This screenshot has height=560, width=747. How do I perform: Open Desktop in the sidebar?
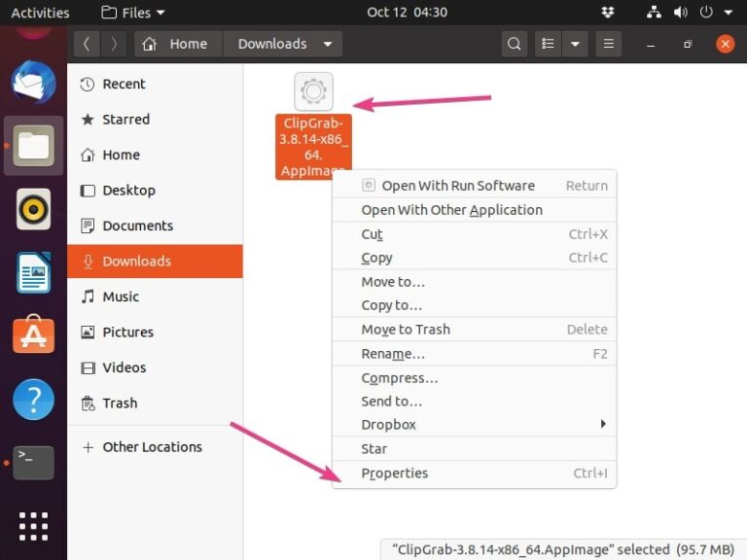click(x=155, y=191)
